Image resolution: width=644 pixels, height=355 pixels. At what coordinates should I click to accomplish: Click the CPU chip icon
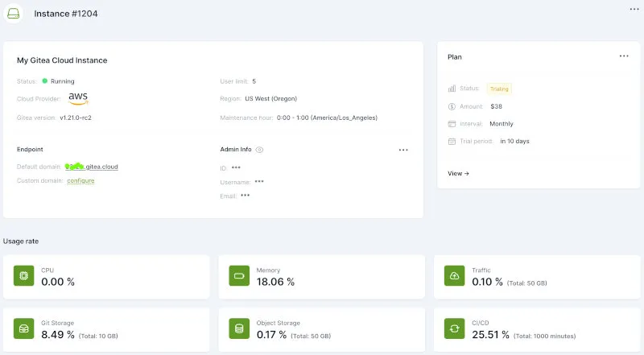(24, 275)
